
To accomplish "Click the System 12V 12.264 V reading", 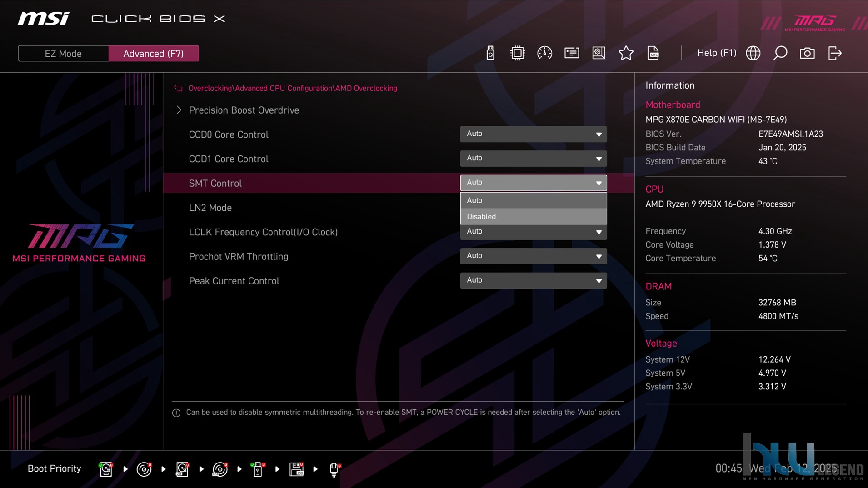I will click(x=774, y=359).
